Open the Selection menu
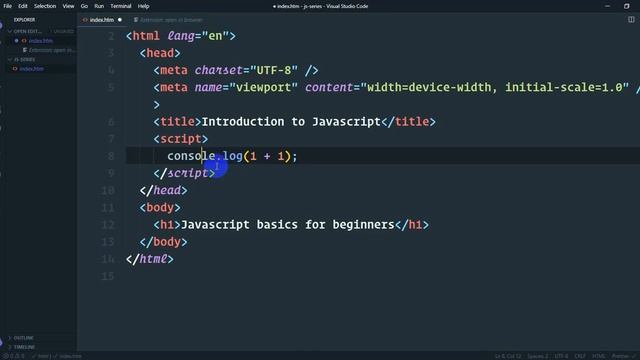640x360 pixels. point(45,6)
